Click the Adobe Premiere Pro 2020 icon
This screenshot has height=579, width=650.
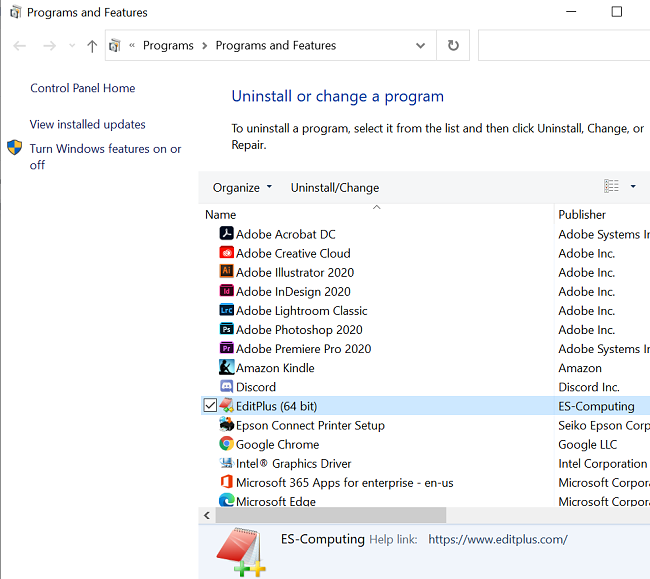tap(226, 348)
